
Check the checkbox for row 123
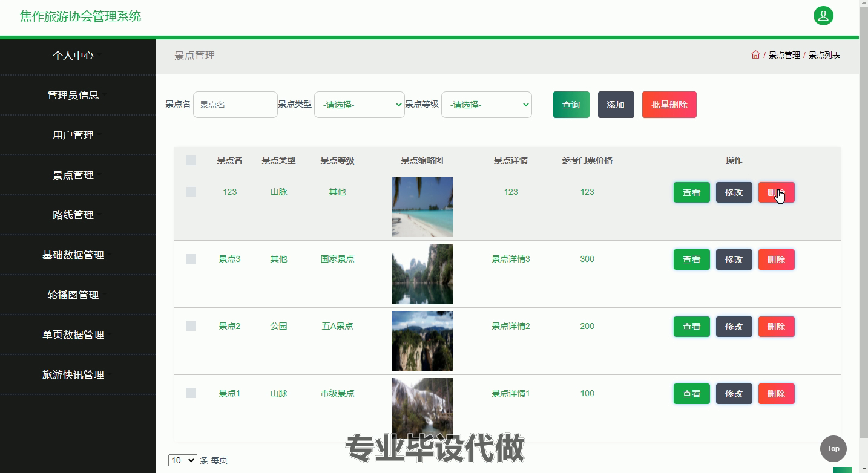[191, 192]
